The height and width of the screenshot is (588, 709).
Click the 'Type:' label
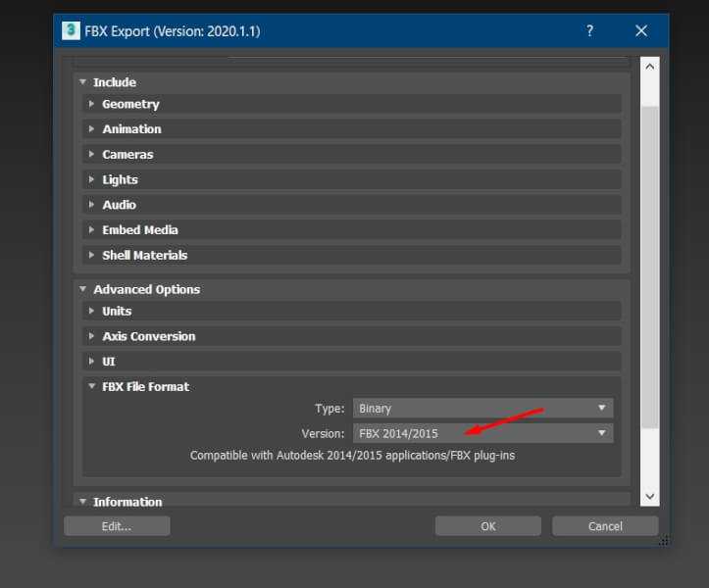(329, 409)
